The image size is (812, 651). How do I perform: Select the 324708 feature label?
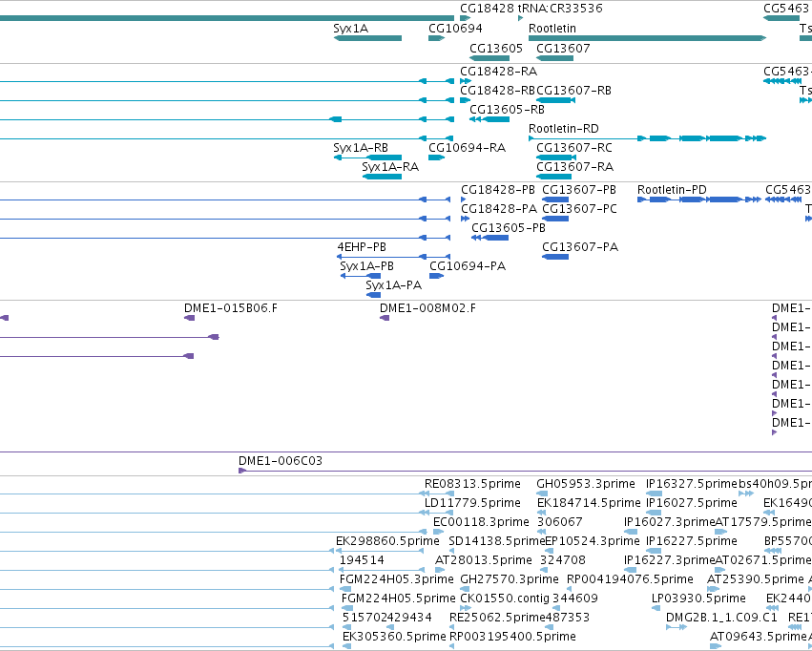click(563, 560)
